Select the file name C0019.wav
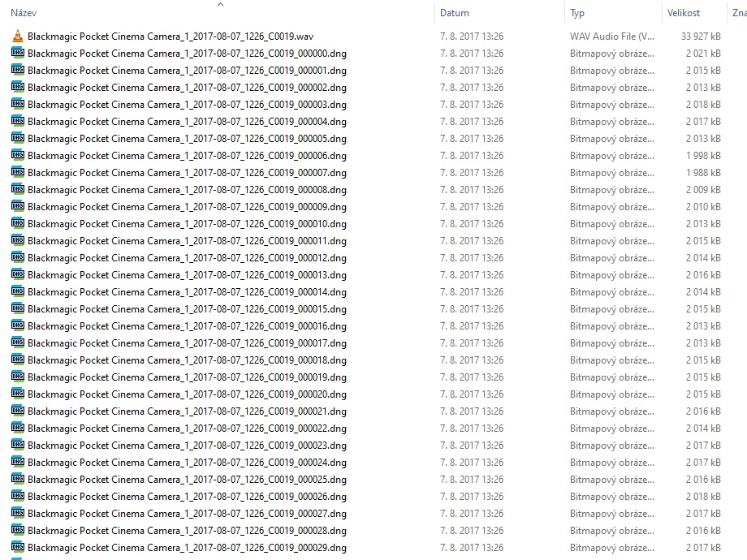 click(x=170, y=37)
